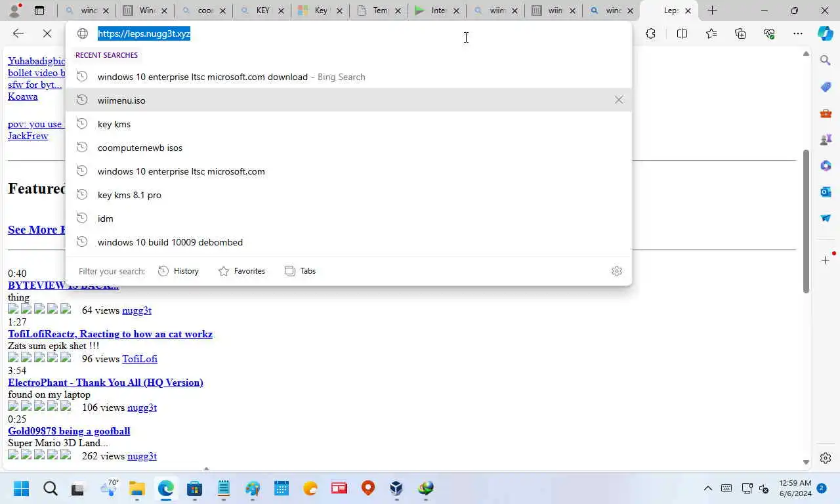Open sidebar Shopping tag icon
The height and width of the screenshot is (504, 840).
tap(826, 87)
